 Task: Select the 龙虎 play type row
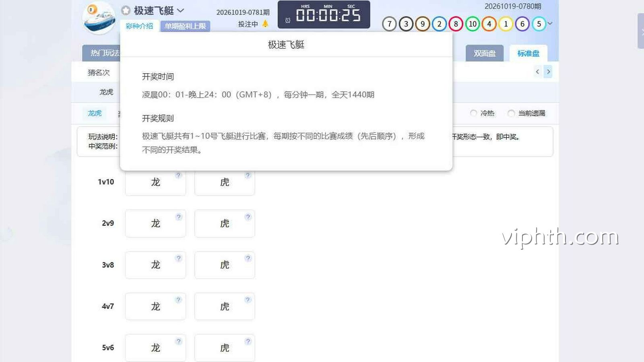coord(106,92)
